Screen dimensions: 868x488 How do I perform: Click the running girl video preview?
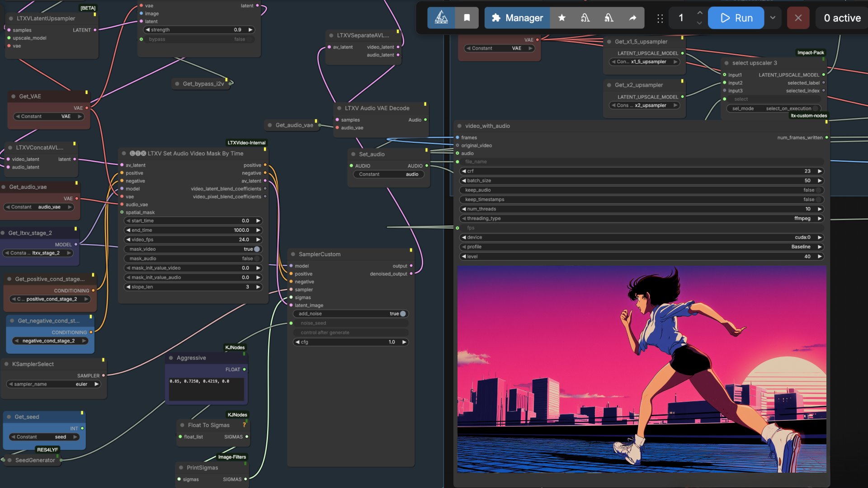pos(642,369)
